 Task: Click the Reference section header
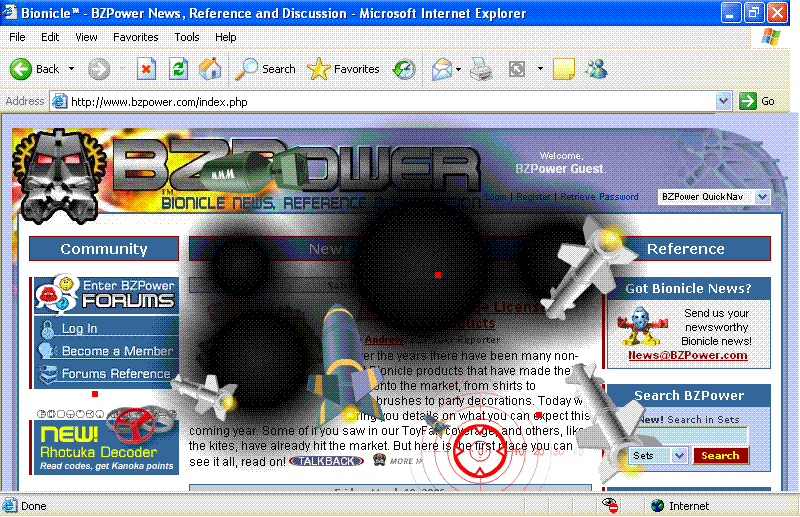686,249
